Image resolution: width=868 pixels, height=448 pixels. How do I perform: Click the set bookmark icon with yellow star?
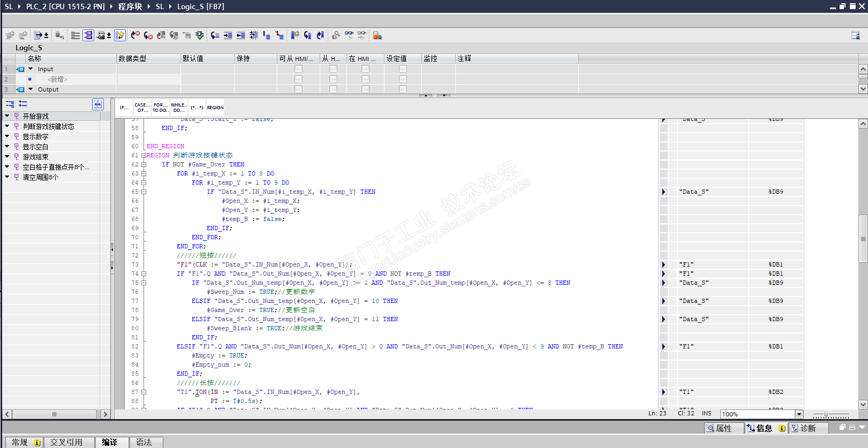coord(295,35)
